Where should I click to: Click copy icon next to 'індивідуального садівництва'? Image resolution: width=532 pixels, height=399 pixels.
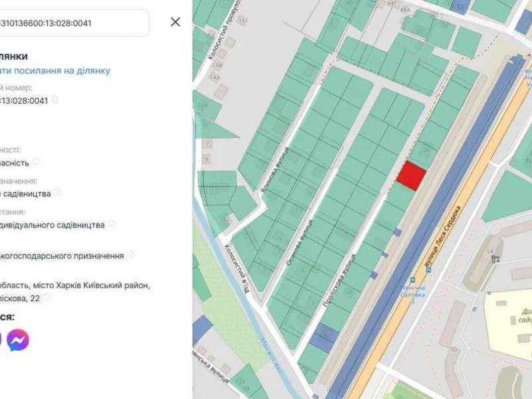pos(111,224)
